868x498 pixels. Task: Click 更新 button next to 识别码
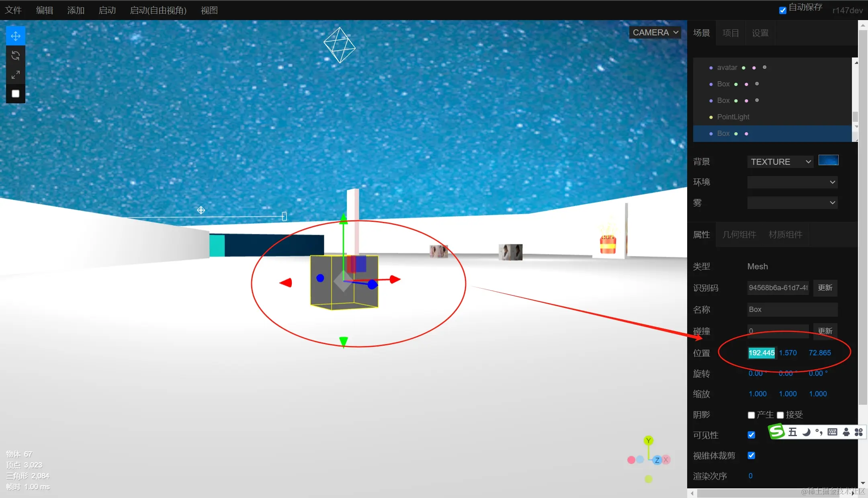click(x=825, y=288)
